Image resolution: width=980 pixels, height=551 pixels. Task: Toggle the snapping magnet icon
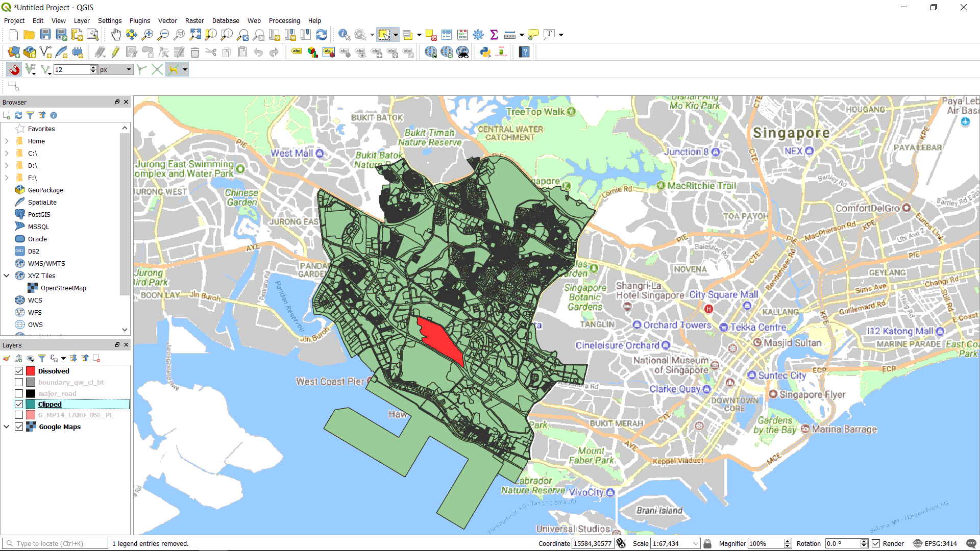click(14, 70)
